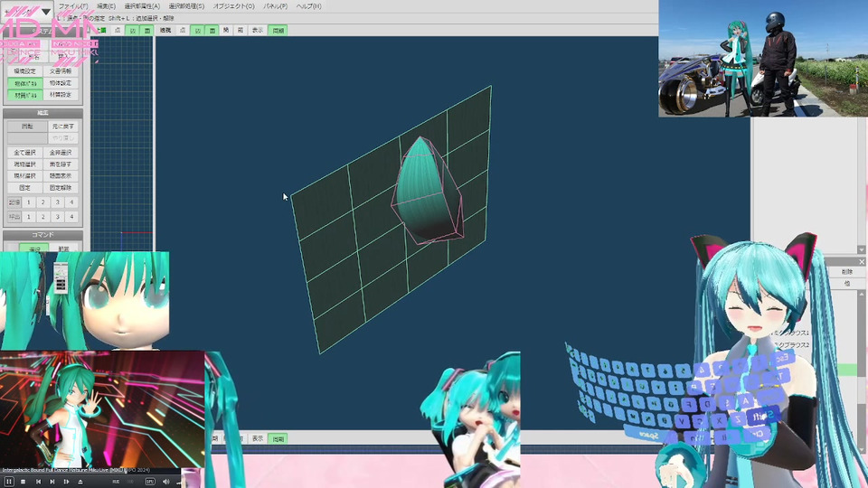Toggle the 材質パネ material panel
This screenshot has width=868, height=488.
25,95
